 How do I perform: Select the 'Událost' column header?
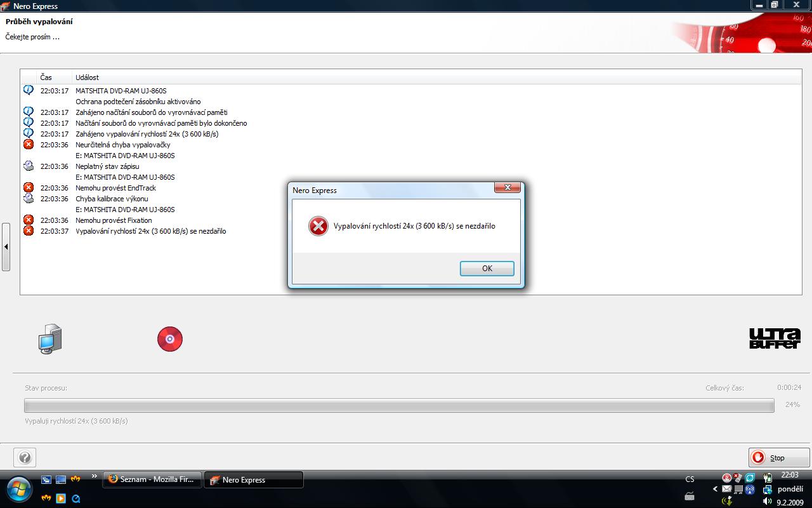click(x=87, y=77)
